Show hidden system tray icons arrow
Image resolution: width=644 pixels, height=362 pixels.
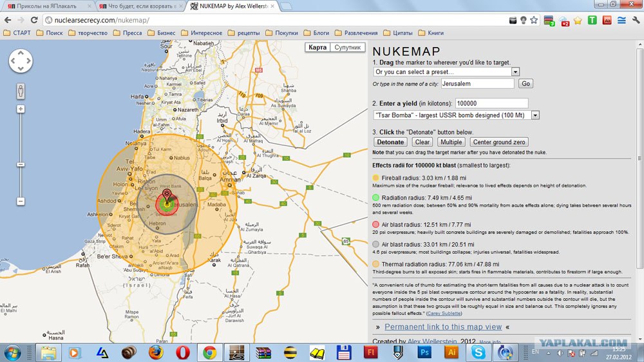pos(548,353)
